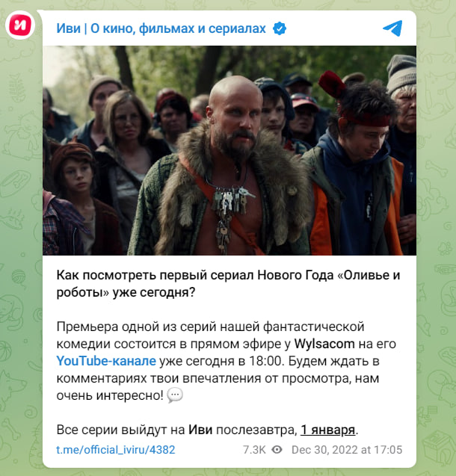Click the eye views icon
This screenshot has width=456, height=476.
pyautogui.click(x=277, y=450)
